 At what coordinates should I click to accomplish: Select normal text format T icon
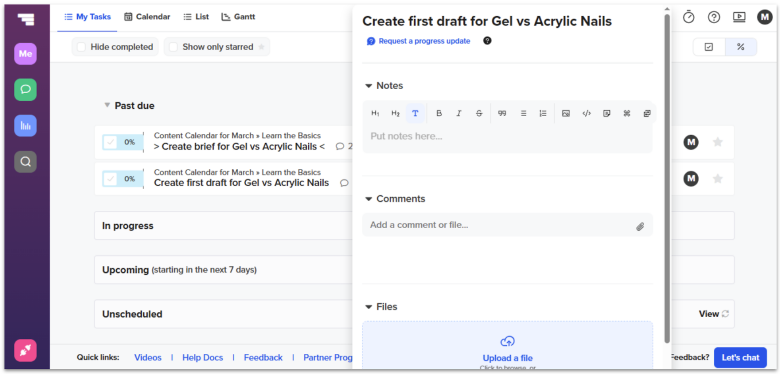click(415, 113)
